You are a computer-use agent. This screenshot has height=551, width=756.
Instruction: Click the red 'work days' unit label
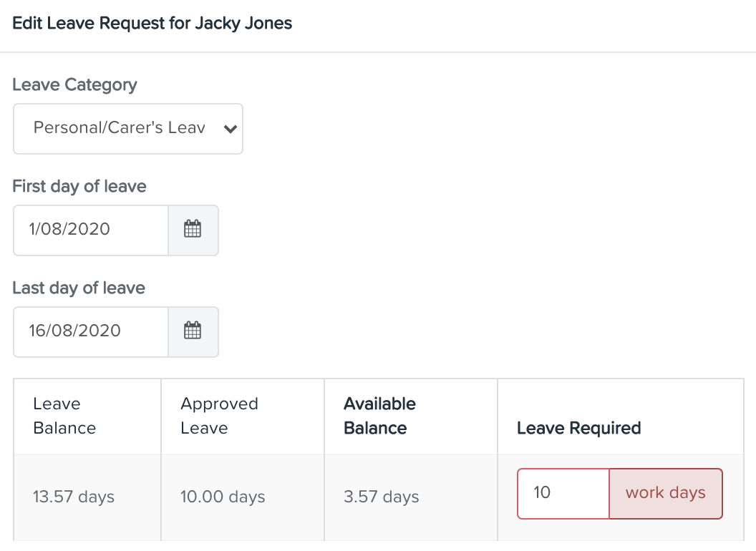(x=665, y=493)
